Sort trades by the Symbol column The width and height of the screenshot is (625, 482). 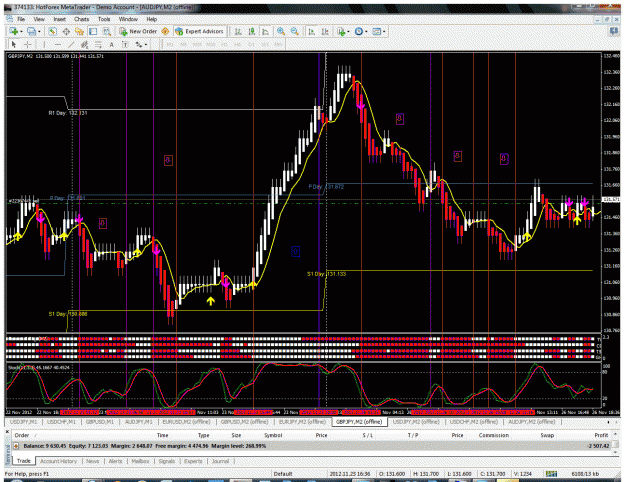pos(273,435)
